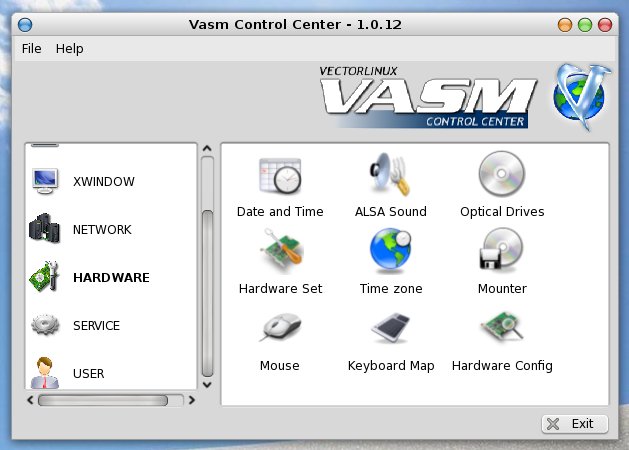Click the Keyboard Map label
Viewport: 629px width, 450px height.
(391, 366)
